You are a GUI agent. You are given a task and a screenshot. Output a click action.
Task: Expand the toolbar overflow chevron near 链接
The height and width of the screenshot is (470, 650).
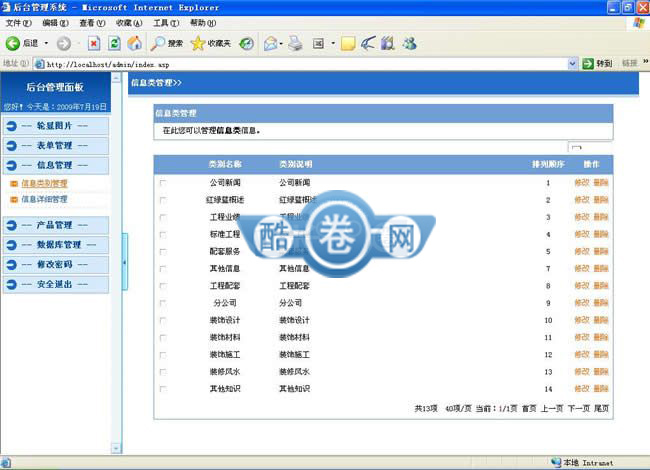pyautogui.click(x=645, y=62)
